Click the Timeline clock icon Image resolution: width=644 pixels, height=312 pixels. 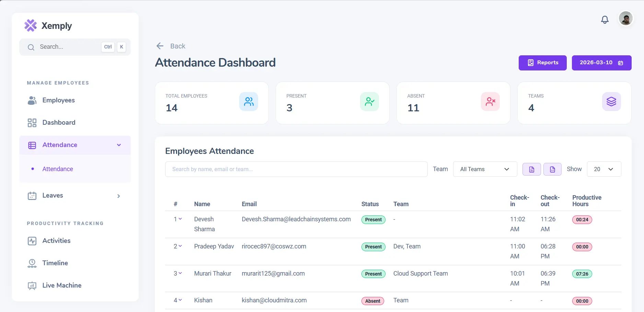(x=32, y=263)
